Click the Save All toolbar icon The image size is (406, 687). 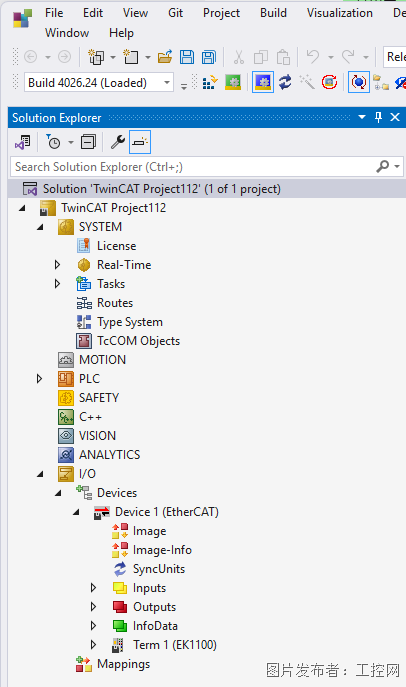coord(209,57)
